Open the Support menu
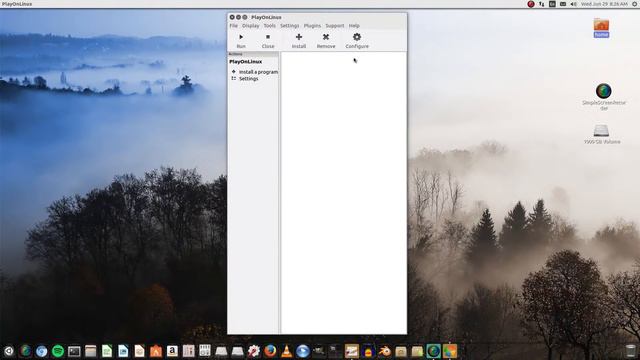Viewport: 640px width, 360px height. coord(335,26)
